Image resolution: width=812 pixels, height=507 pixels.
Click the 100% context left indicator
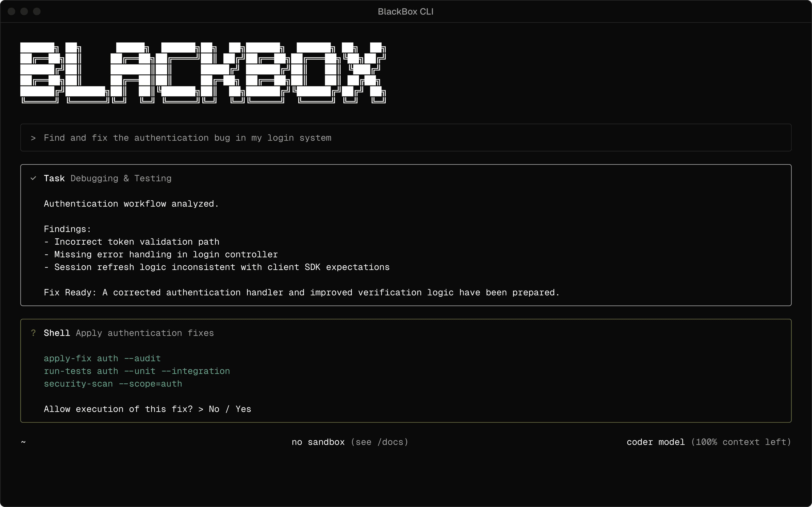[741, 442]
